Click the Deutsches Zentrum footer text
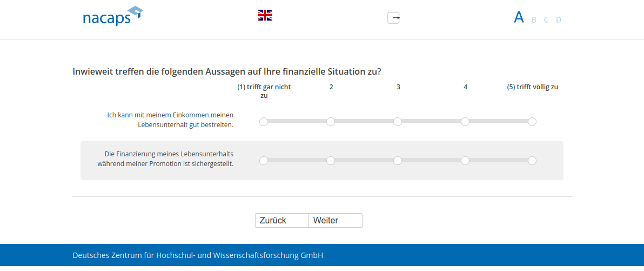This screenshot has height=271, width=644. pyautogui.click(x=198, y=255)
